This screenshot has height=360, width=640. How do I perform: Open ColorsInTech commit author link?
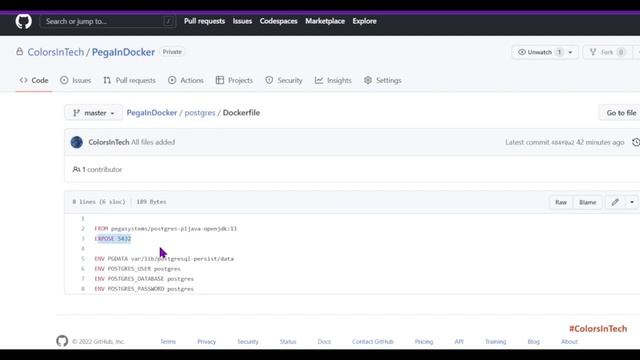(109, 142)
